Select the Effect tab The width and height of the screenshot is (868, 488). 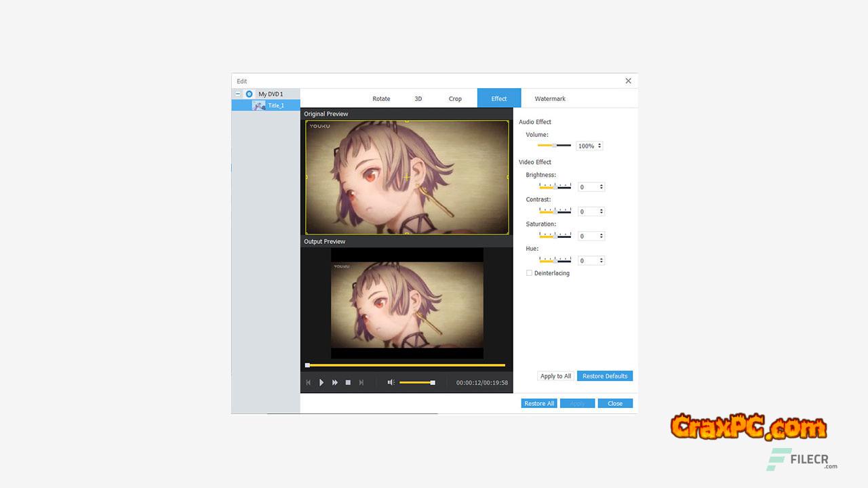click(x=499, y=98)
